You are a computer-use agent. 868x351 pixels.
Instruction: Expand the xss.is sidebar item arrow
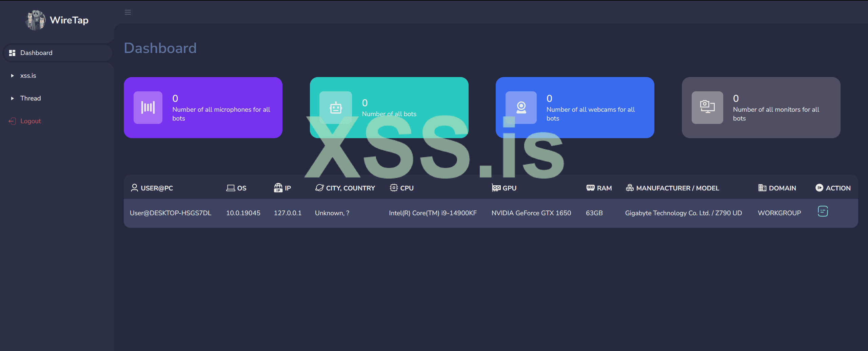point(12,76)
